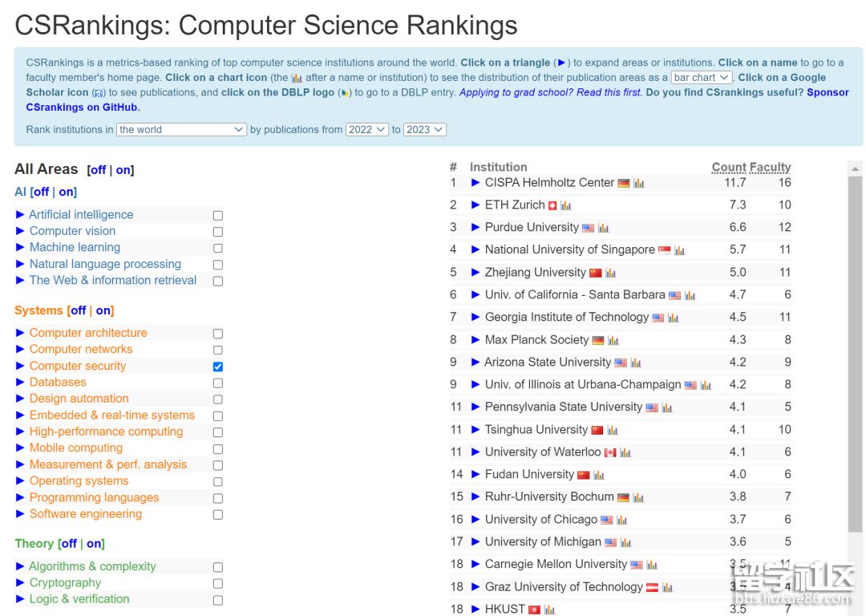View Carnegie Mellon University chart icon

tap(652, 565)
